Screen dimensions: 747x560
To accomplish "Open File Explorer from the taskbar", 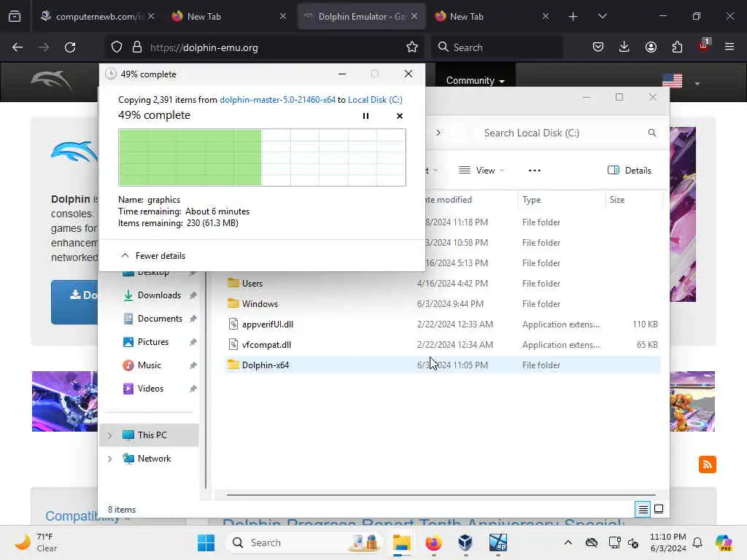I will pyautogui.click(x=402, y=542).
